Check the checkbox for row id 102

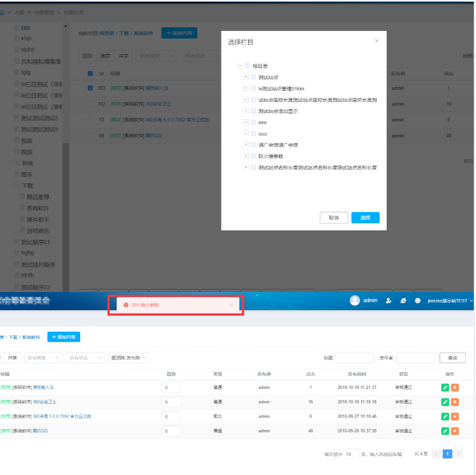click(90, 104)
